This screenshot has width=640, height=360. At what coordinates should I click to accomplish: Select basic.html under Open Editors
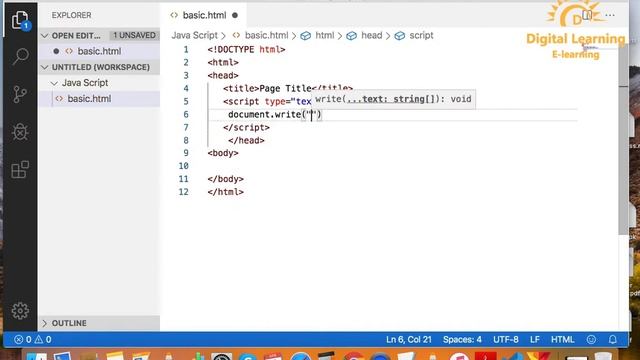[99, 51]
